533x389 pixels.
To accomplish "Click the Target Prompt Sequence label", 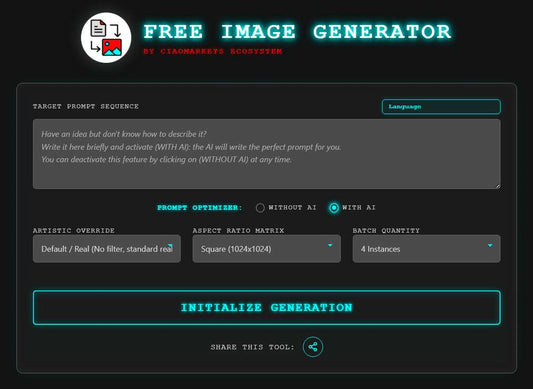I will (x=86, y=106).
